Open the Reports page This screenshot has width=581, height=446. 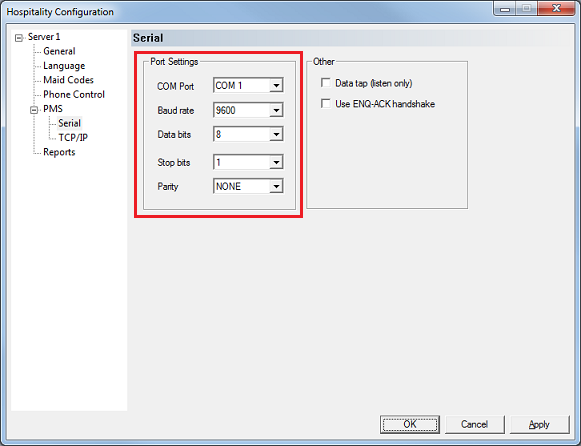point(59,152)
